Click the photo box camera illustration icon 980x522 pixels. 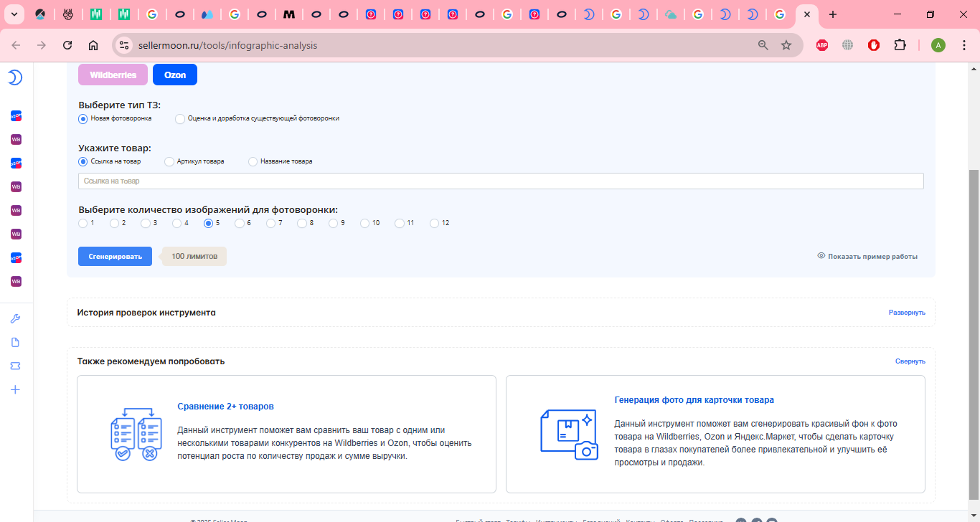pyautogui.click(x=569, y=435)
